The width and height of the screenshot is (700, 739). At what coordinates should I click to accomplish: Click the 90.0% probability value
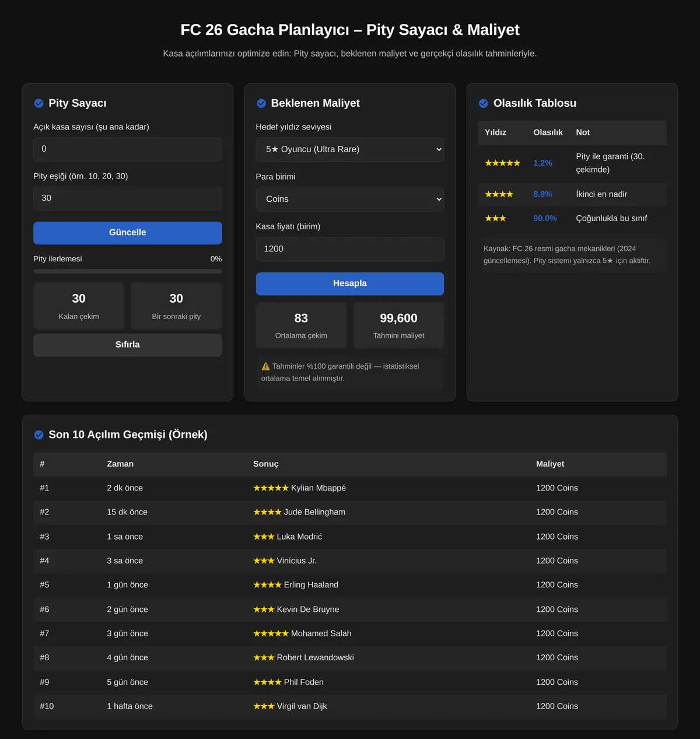point(545,218)
